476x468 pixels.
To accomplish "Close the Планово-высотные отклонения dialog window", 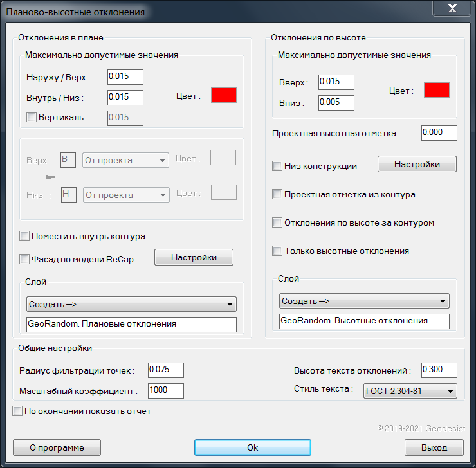I will (x=452, y=10).
